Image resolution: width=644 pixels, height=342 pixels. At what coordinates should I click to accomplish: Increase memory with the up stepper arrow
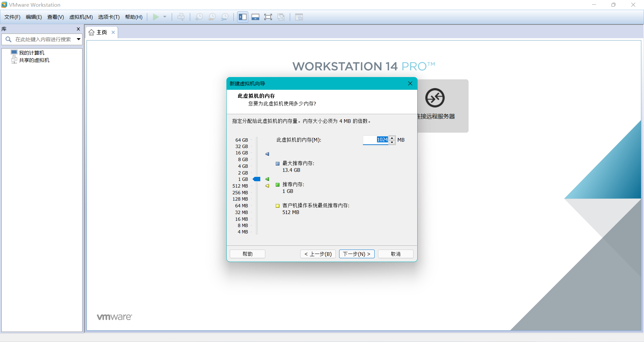[392, 138]
